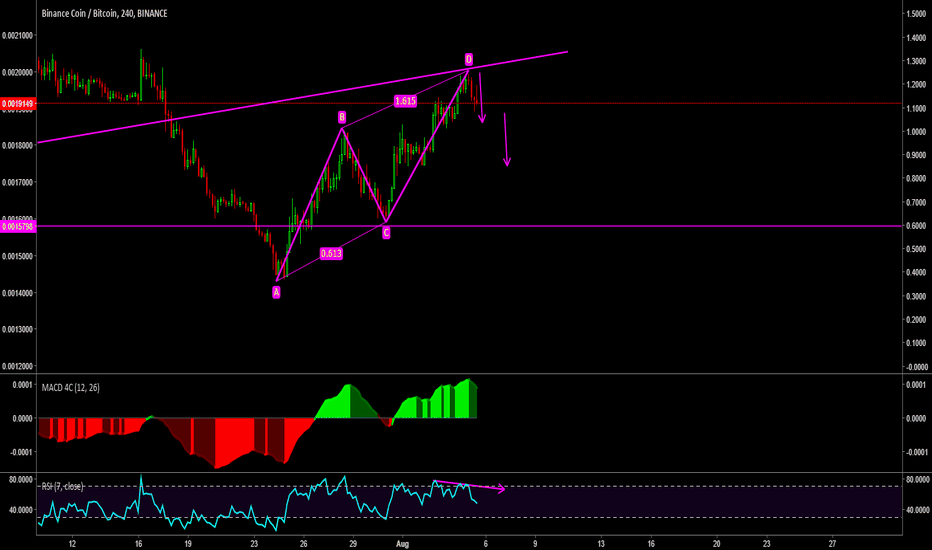Click the magenta 0.0015798 price level label
The image size is (932, 550).
coord(18,226)
